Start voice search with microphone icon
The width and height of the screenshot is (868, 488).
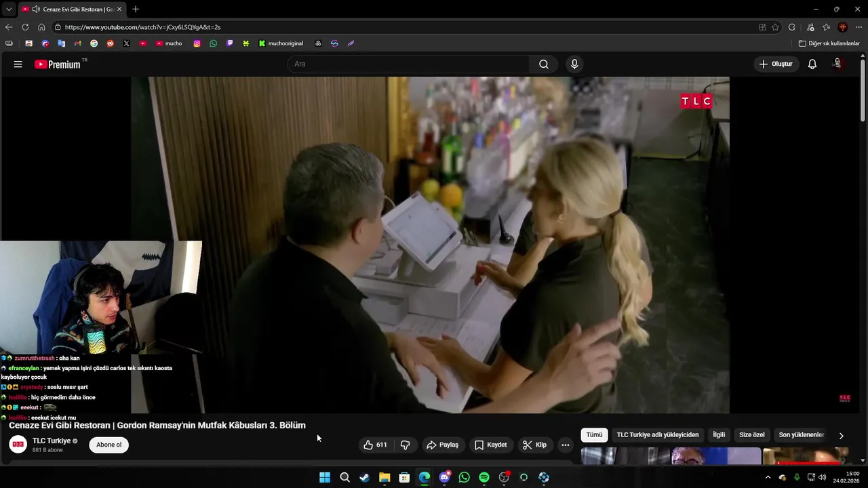(574, 64)
